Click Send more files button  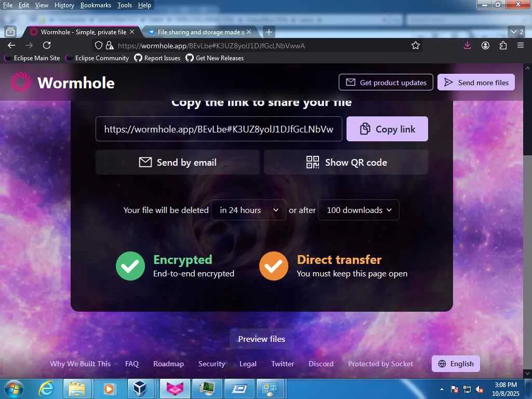(x=476, y=82)
